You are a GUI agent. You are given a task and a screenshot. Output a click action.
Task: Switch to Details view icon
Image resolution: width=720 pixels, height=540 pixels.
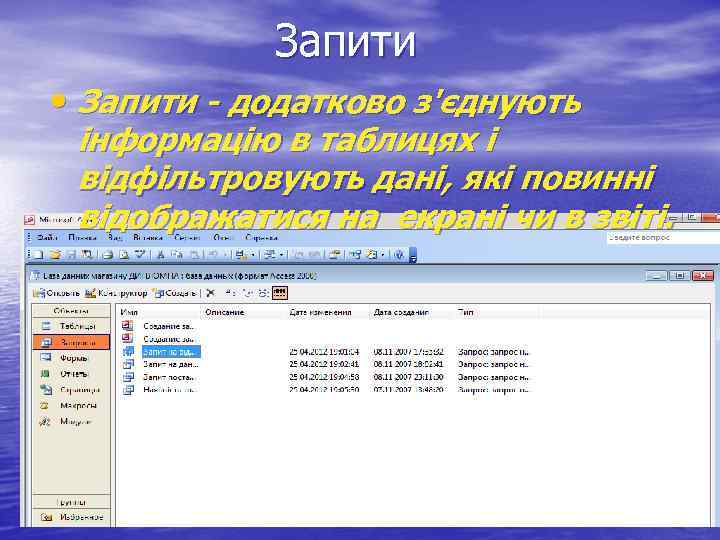tap(280, 292)
